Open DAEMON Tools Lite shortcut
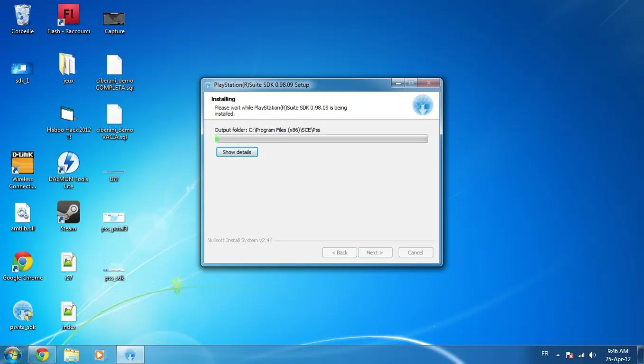644x364 pixels. click(68, 170)
